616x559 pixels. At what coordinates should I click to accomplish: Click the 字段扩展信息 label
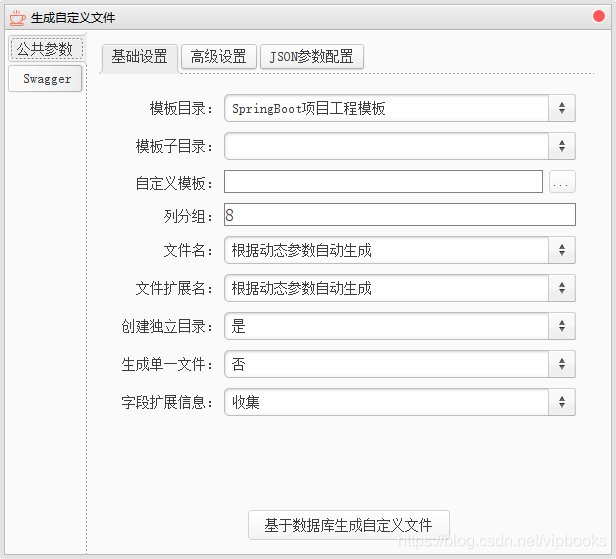click(167, 402)
